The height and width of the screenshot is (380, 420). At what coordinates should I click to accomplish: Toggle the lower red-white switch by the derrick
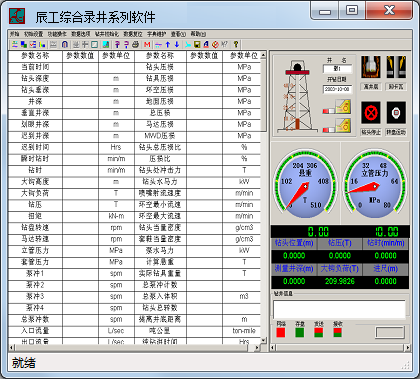tap(329, 129)
